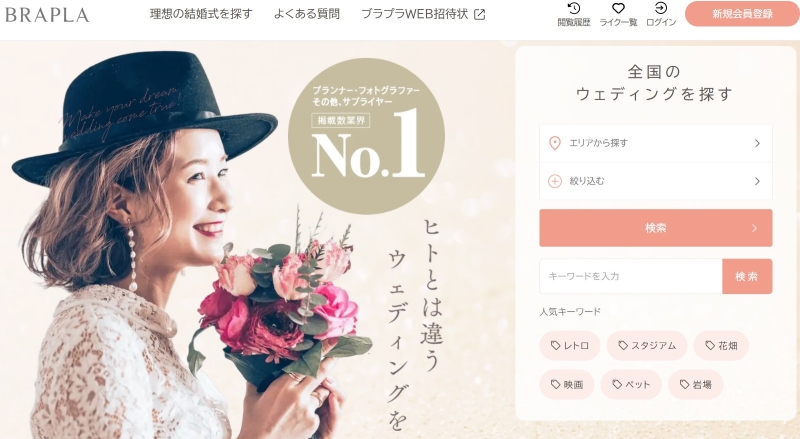
Task: Go home via the BRAPLA logo
Action: pyautogui.click(x=47, y=15)
